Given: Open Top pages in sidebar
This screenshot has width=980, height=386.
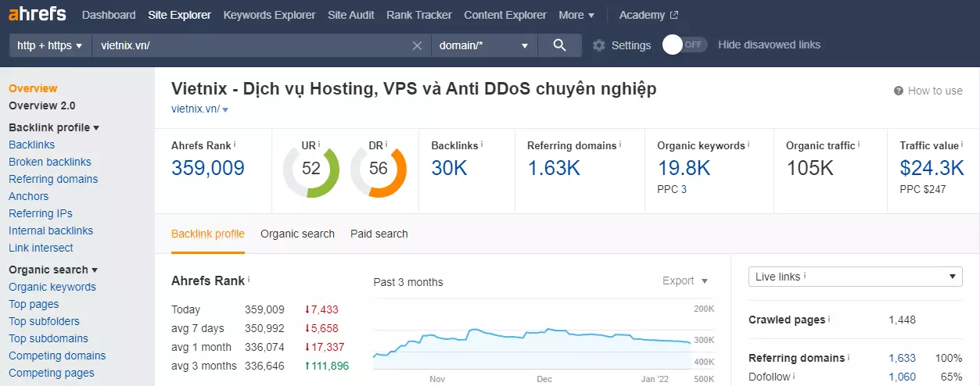Looking at the screenshot, I should click(34, 304).
